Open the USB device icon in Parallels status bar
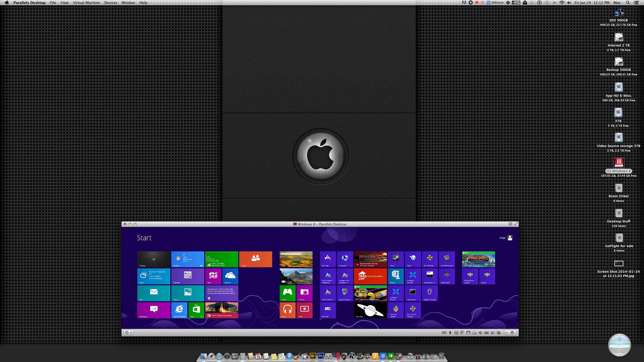The width and height of the screenshot is (644, 362). click(x=450, y=333)
